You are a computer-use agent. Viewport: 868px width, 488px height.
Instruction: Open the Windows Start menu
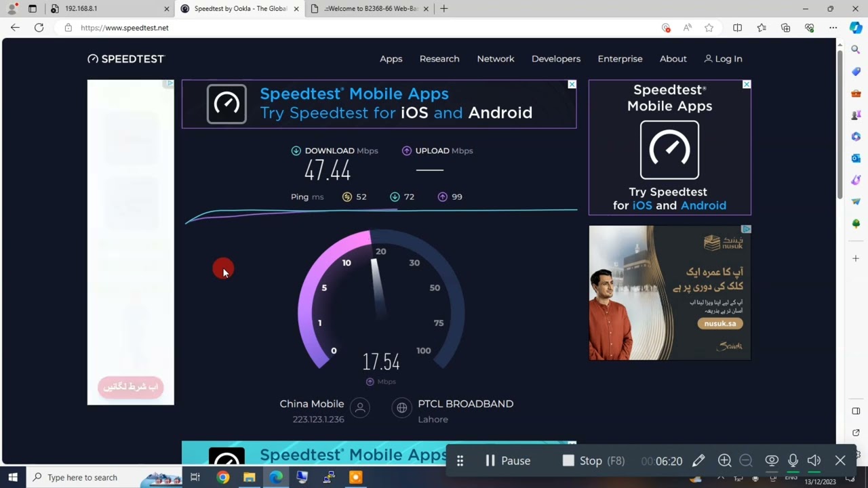12,477
